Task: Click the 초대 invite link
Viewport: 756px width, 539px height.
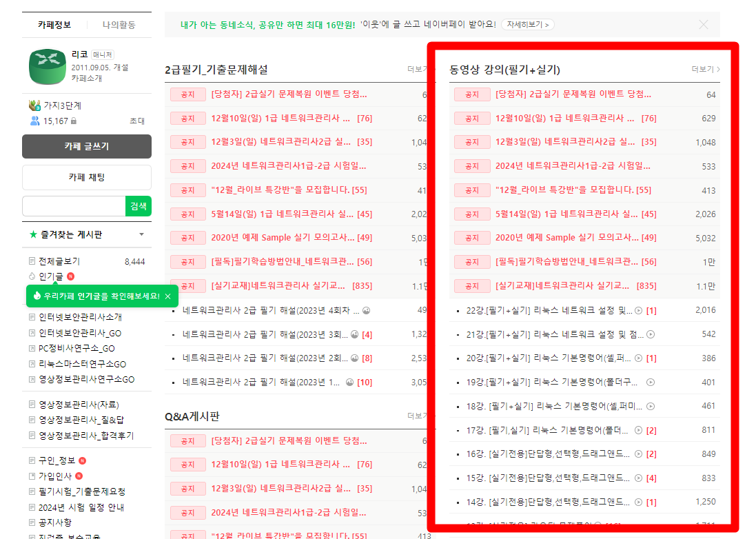Action: click(x=137, y=121)
